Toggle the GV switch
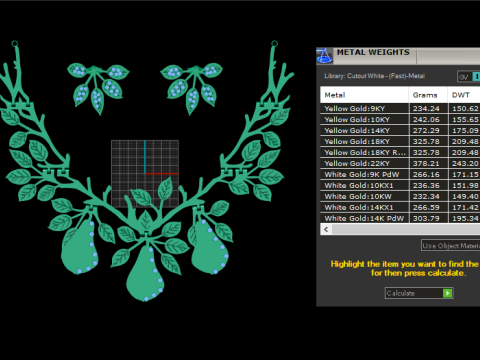 pyautogui.click(x=469, y=77)
